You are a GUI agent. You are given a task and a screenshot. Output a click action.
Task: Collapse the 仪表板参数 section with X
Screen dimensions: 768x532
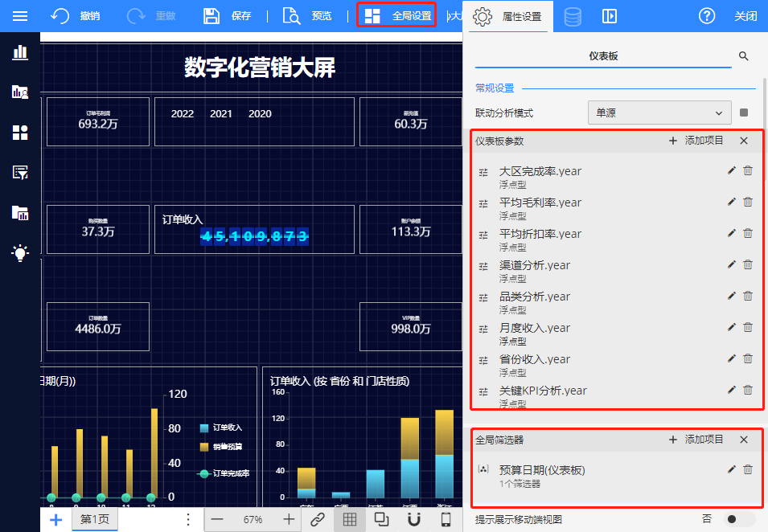744,141
